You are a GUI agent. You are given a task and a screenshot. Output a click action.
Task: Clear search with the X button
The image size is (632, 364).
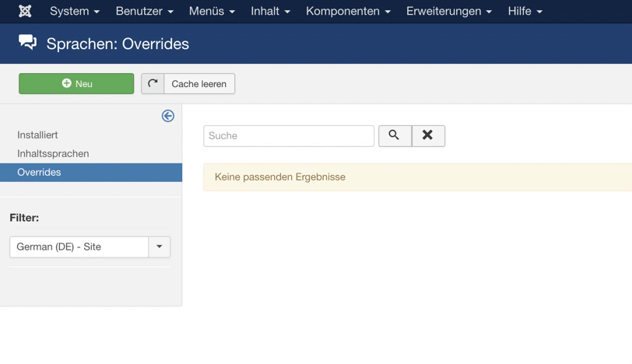tap(428, 135)
